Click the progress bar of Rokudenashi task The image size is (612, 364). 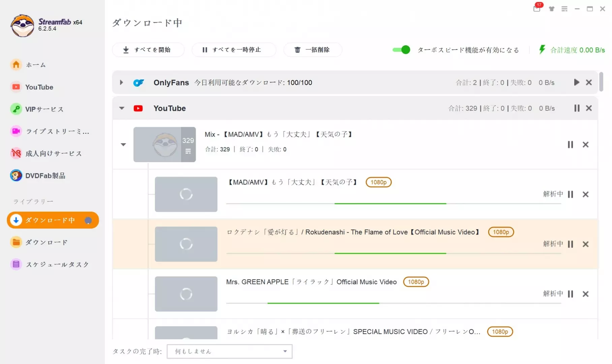[394, 253]
